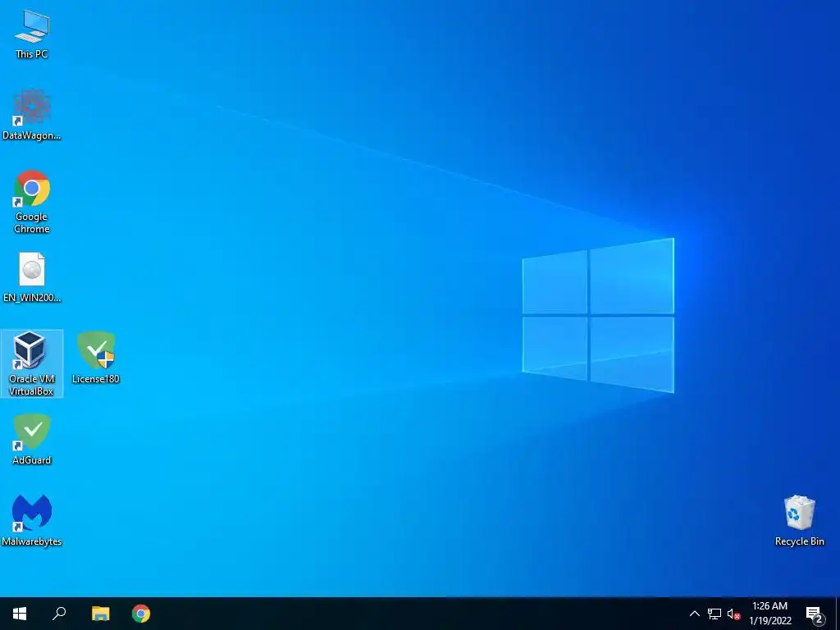The height and width of the screenshot is (630, 840).
Task: Select the DataWagon desktop shortcut
Action: [x=32, y=115]
